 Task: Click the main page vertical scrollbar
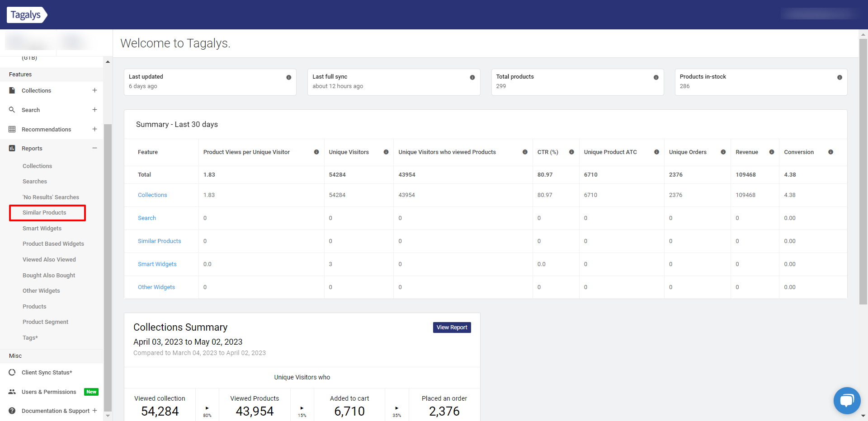pyautogui.click(x=863, y=172)
